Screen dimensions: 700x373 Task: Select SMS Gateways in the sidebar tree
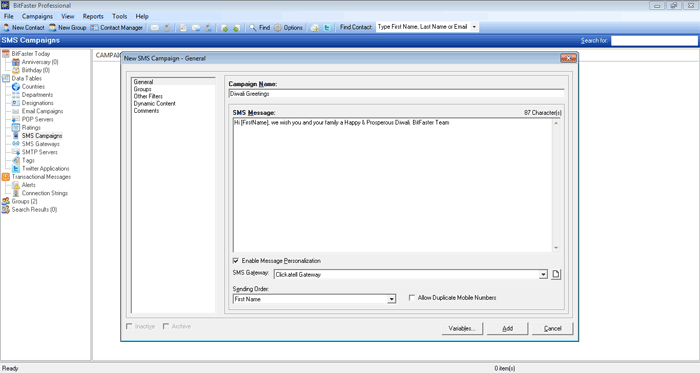pyautogui.click(x=40, y=144)
